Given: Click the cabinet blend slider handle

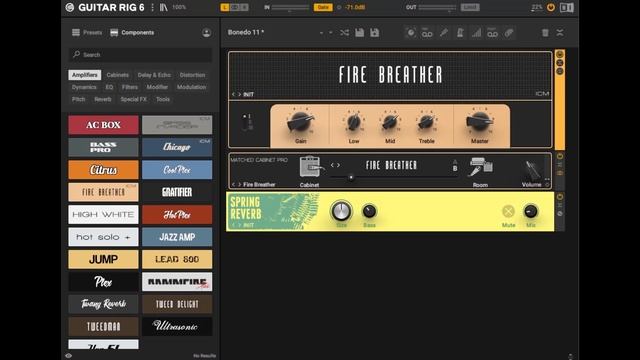Looking at the screenshot, I should click(x=351, y=178).
